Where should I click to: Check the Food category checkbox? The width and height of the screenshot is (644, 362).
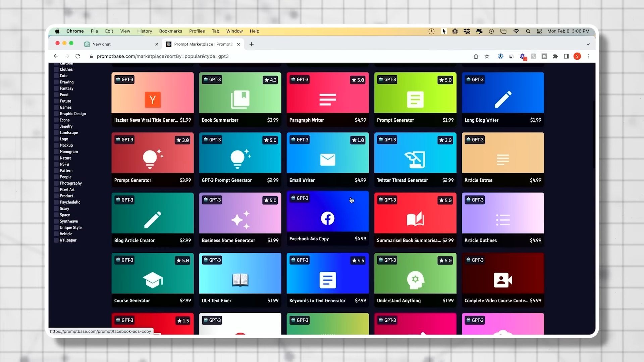[56, 95]
